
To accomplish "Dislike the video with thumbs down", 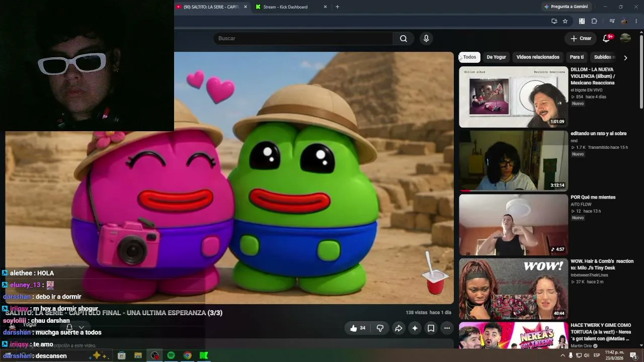I will pos(380,328).
